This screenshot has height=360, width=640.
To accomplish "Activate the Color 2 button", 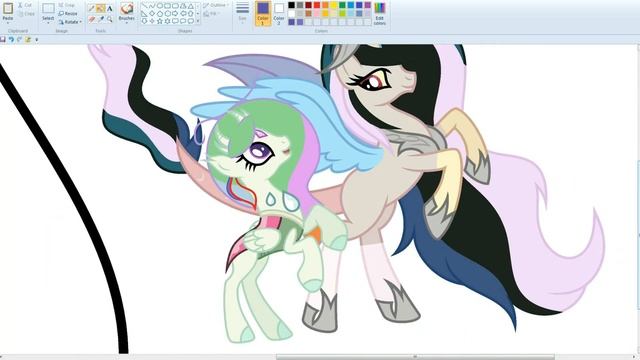I will (x=279, y=13).
